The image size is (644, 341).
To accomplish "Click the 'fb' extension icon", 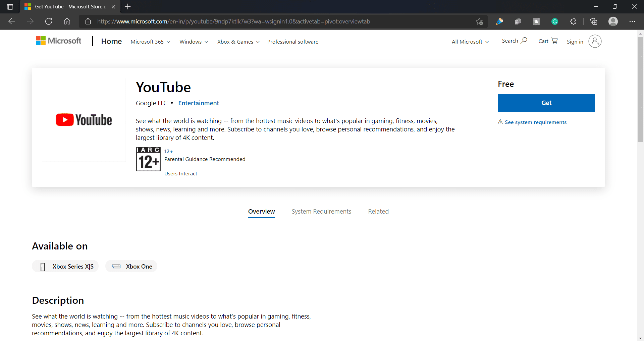I will point(536,21).
